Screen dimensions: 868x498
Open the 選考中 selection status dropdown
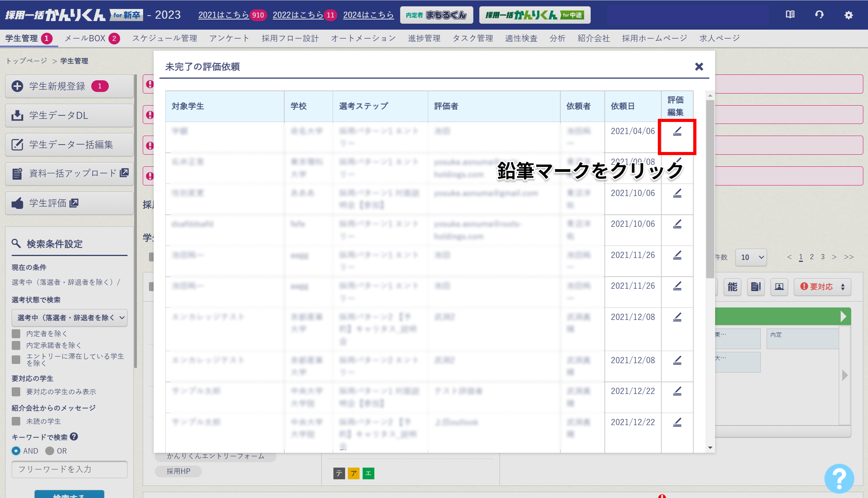69,318
